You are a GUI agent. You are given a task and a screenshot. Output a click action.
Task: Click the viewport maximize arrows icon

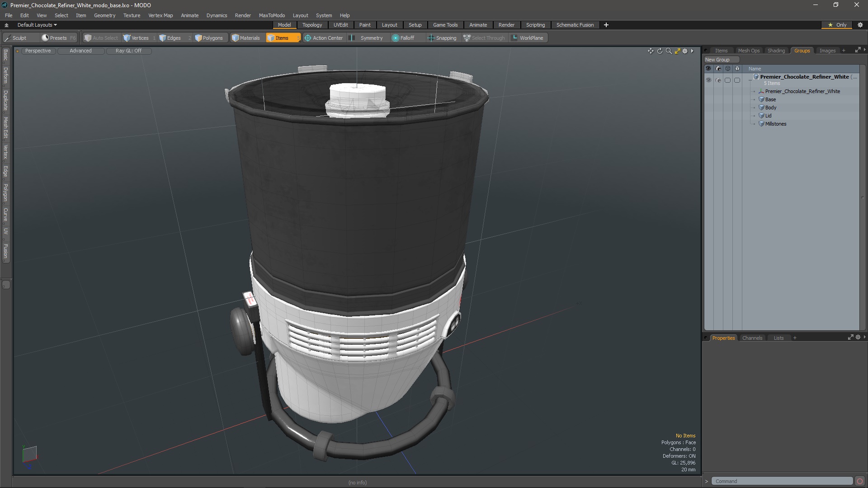[677, 51]
